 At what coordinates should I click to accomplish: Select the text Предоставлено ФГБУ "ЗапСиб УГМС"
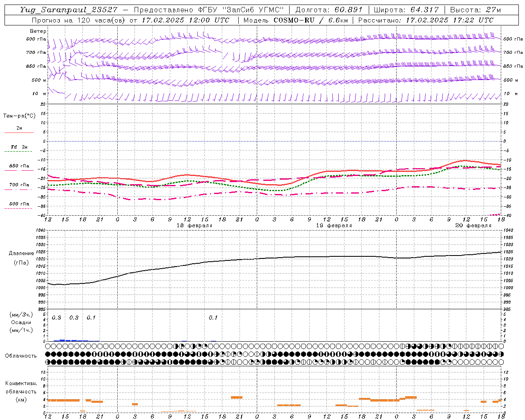click(x=209, y=10)
